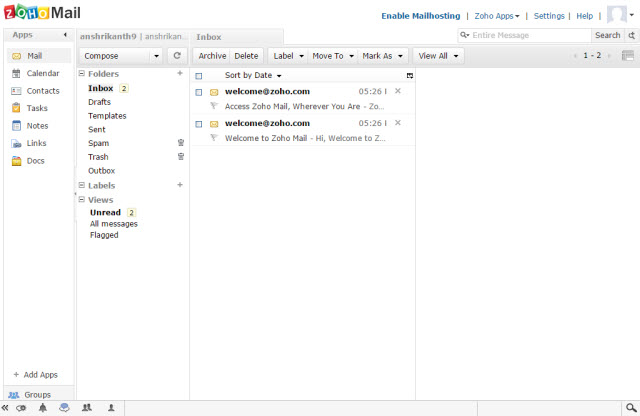
Task: Click the magnifier icon at bottom right
Action: coord(631,407)
